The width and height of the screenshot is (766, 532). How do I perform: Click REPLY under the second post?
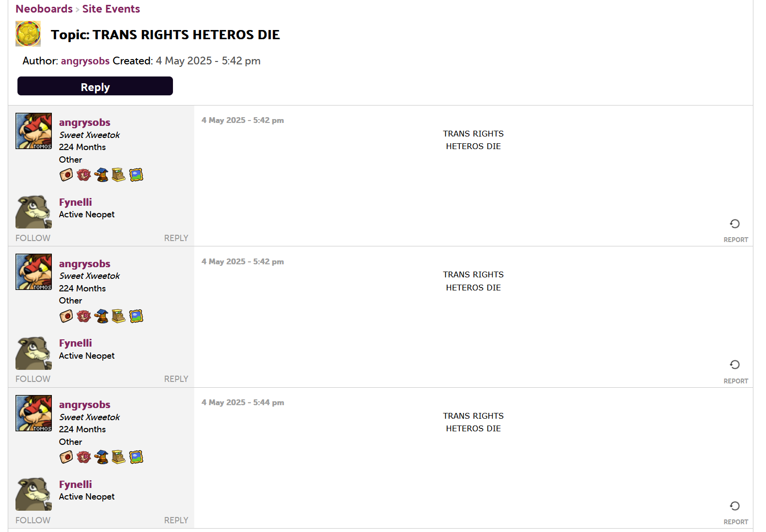point(176,379)
